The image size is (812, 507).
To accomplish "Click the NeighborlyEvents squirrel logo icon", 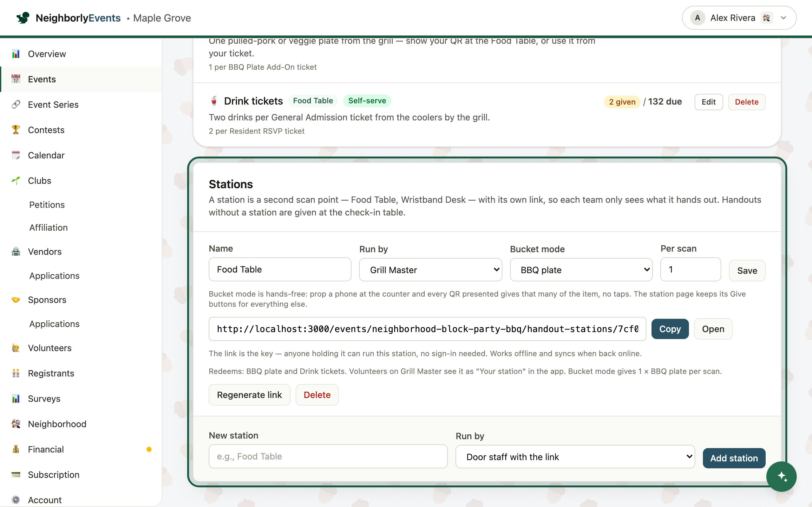I will 23,18.
